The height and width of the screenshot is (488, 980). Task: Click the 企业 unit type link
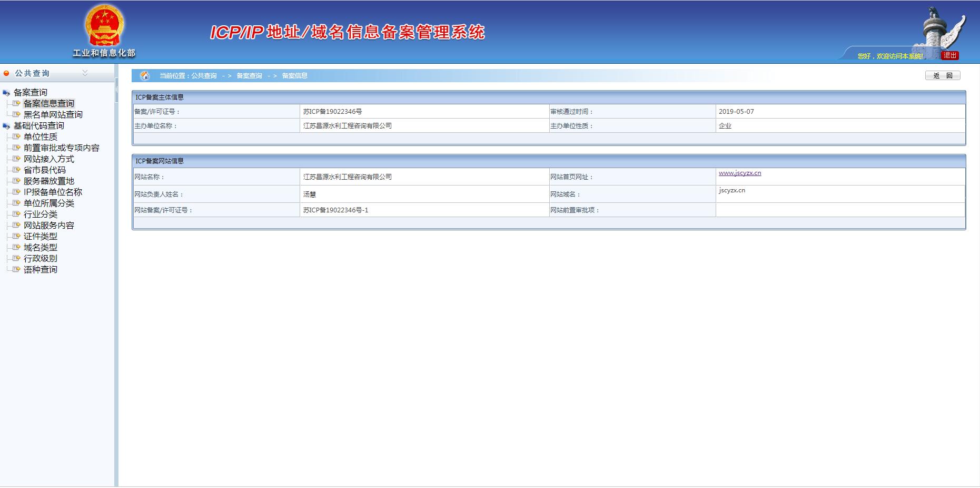(x=725, y=126)
